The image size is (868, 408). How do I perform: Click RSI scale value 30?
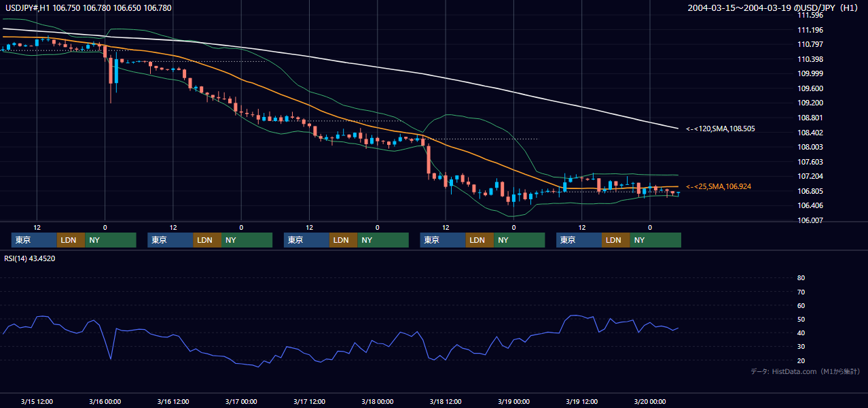801,347
